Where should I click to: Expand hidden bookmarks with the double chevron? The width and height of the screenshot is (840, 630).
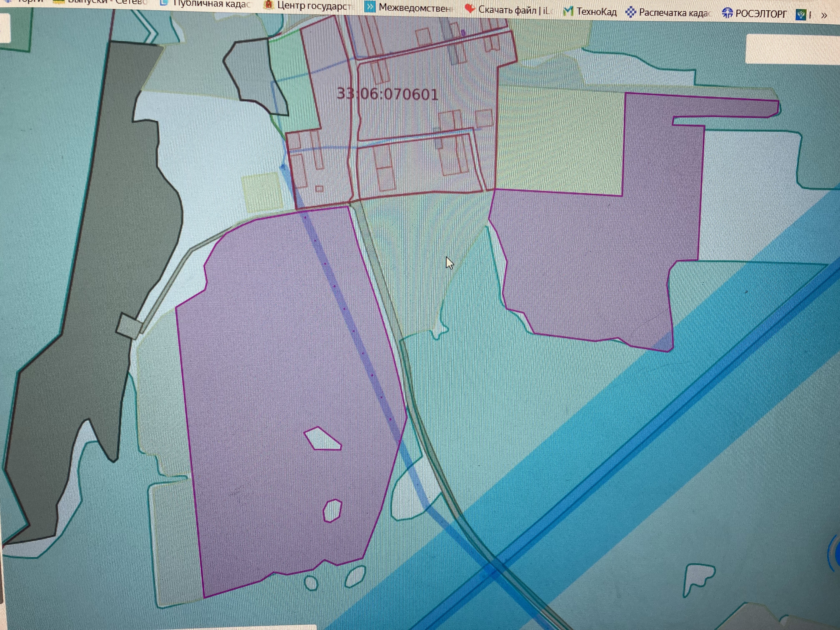[824, 16]
